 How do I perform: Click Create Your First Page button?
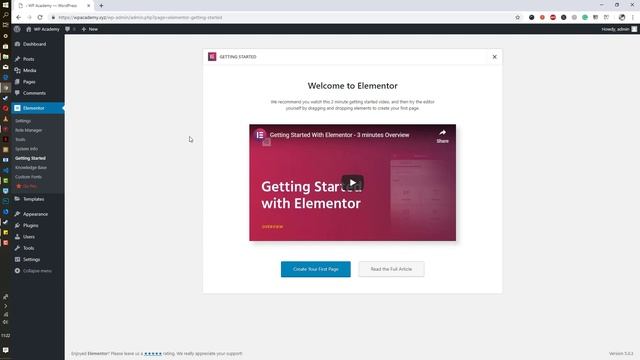point(316,269)
